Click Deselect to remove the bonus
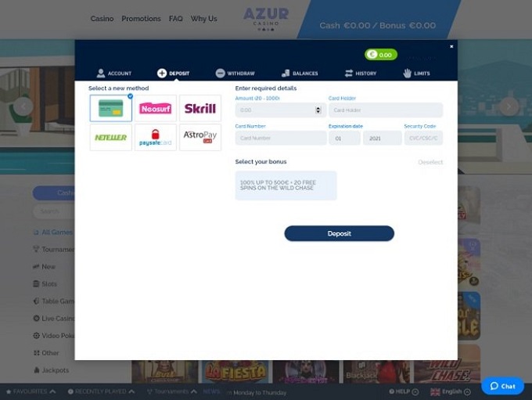This screenshot has width=532, height=400. [430, 162]
